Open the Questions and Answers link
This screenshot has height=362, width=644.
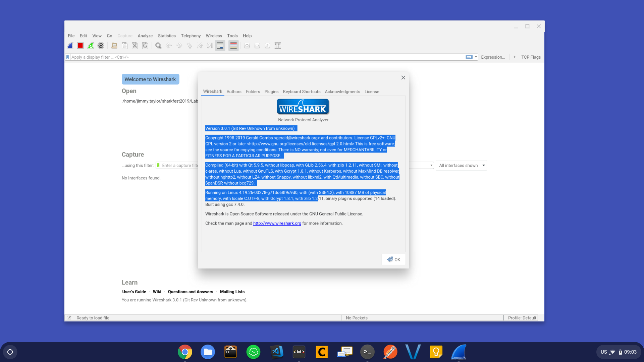pos(191,292)
